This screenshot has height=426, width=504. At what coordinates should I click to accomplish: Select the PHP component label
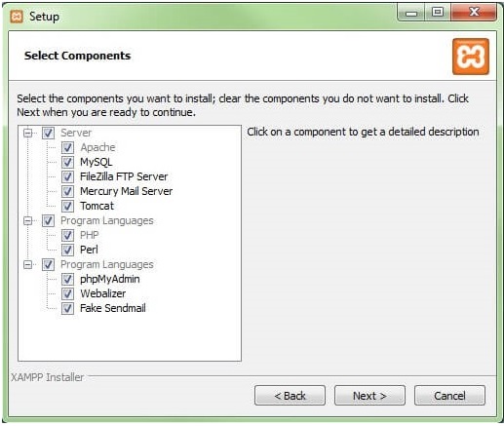(90, 235)
